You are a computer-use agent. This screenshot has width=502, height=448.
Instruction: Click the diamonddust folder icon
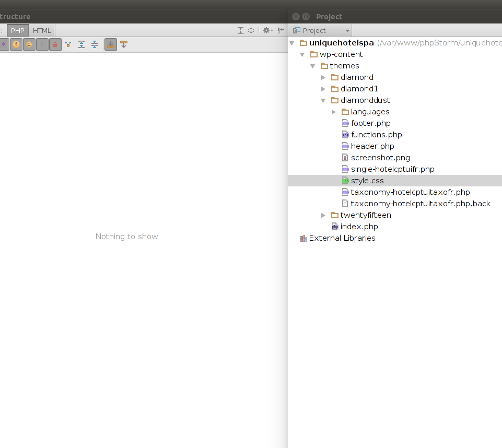335,100
